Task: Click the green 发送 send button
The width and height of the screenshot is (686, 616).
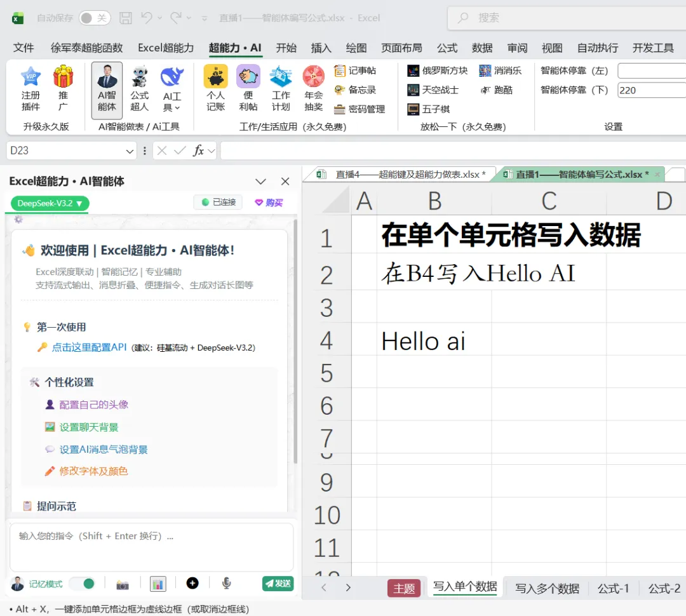Action: click(x=278, y=583)
